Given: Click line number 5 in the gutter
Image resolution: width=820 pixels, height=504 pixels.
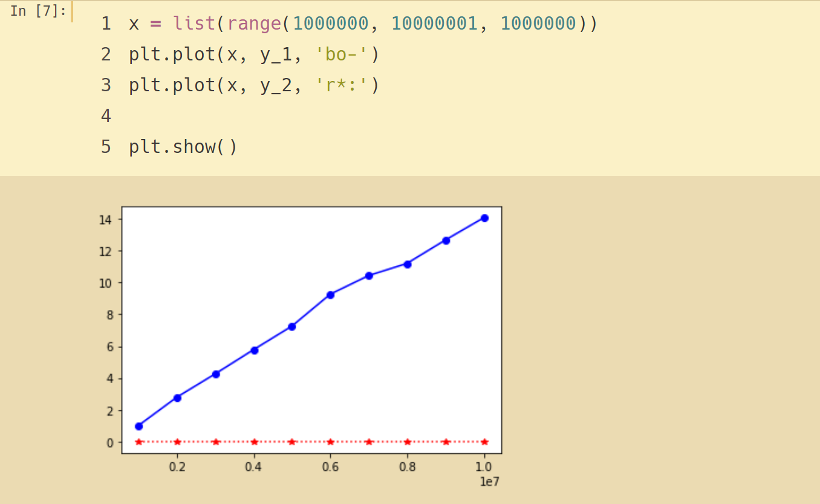Looking at the screenshot, I should 106,147.
